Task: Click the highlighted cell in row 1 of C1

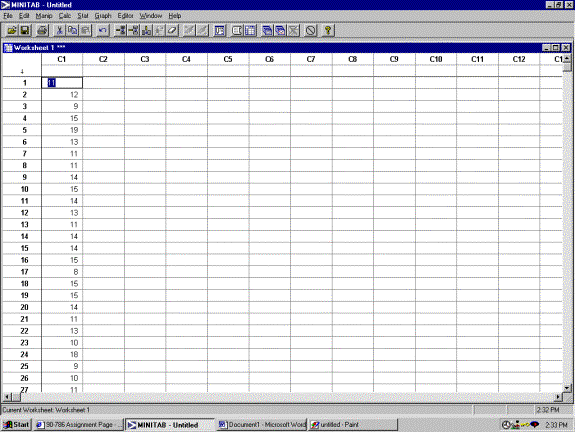Action: point(62,83)
